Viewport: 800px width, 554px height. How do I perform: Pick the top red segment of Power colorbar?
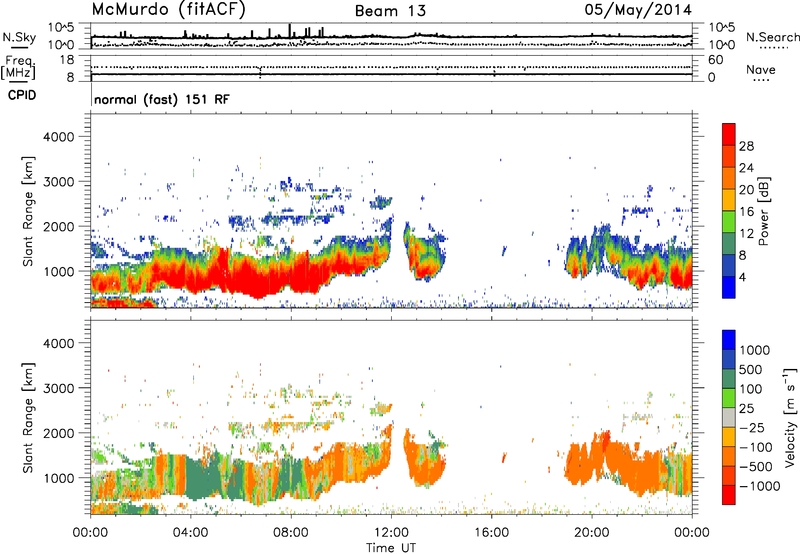[729, 134]
